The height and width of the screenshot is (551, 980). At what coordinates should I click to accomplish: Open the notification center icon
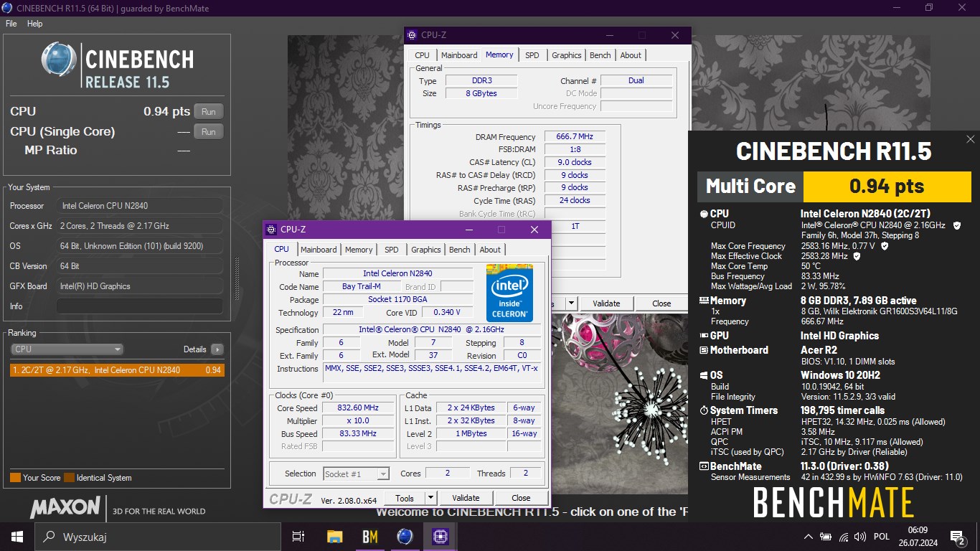click(957, 537)
